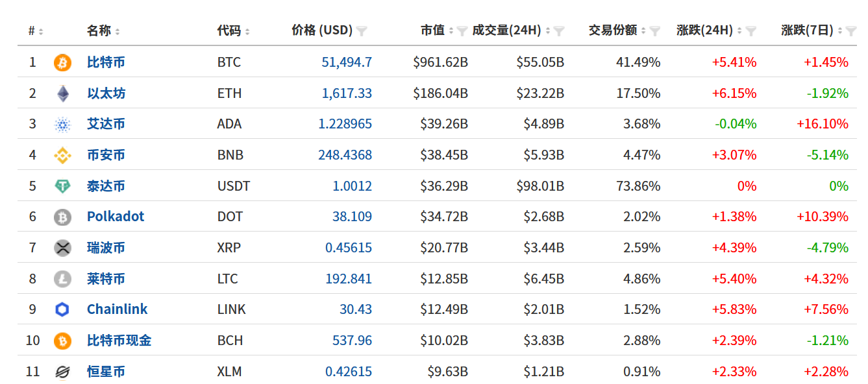The width and height of the screenshot is (868, 384).
Task: Click the ADA price 1.228965
Action: tap(345, 124)
